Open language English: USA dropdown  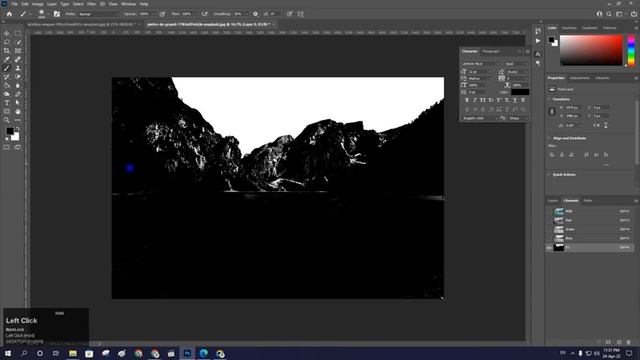480,118
